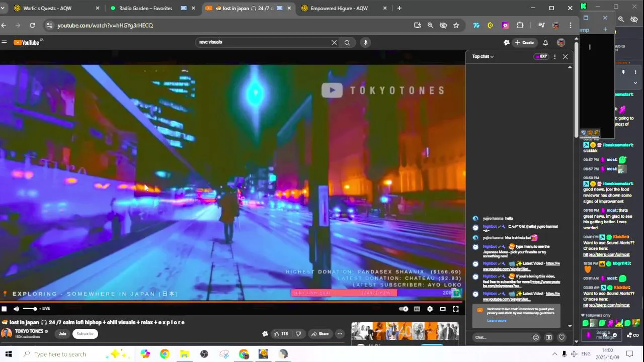
Task: Click Learn more in chat welcome notice
Action: point(497,321)
